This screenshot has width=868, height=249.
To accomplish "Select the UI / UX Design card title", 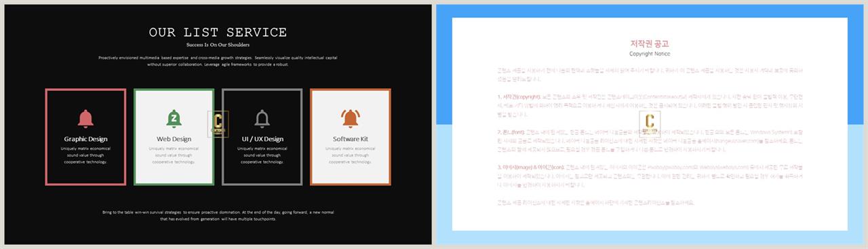I will [x=262, y=139].
